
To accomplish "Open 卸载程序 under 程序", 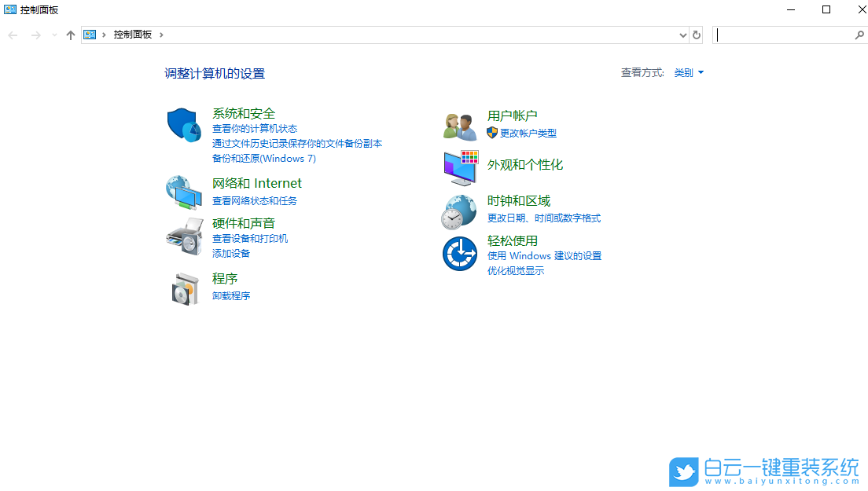I will click(x=231, y=295).
